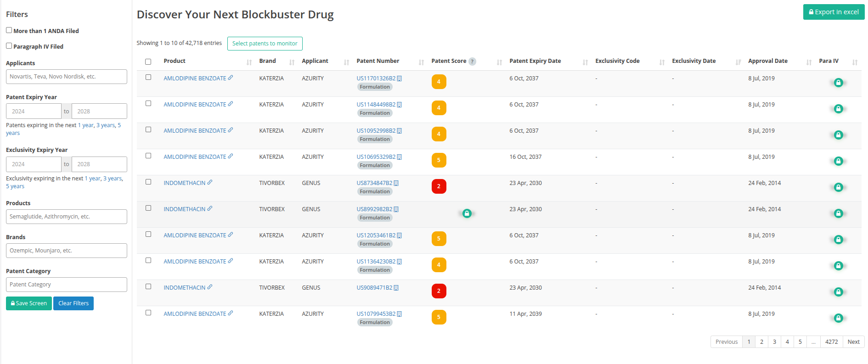Click the external link icon beside INDOMETHACIN US8734847B2 row
The image size is (868, 364).
pyautogui.click(x=210, y=182)
